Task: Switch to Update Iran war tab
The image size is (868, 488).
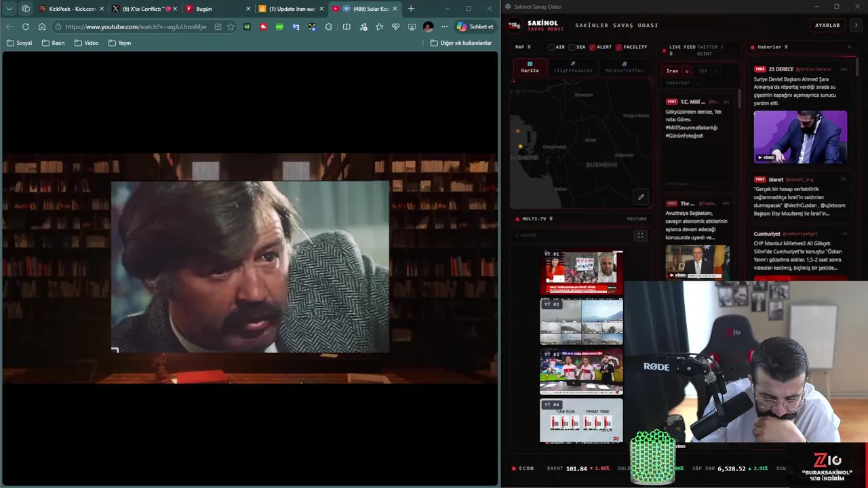Action: [x=292, y=9]
